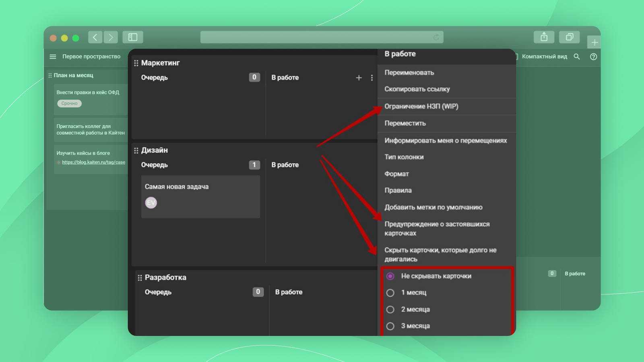This screenshot has height=362, width=644.
Task: Click card count badge 0 in Разработка Очередь
Action: click(x=258, y=292)
